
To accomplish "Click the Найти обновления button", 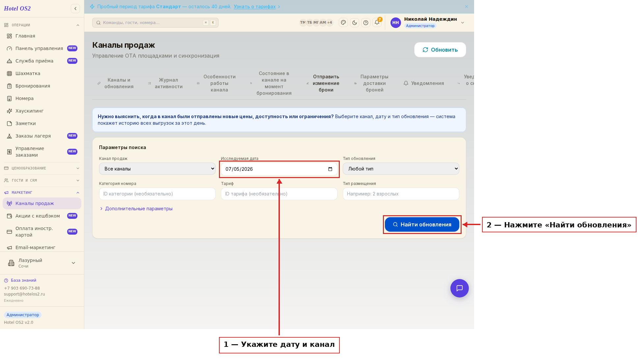I will (422, 224).
